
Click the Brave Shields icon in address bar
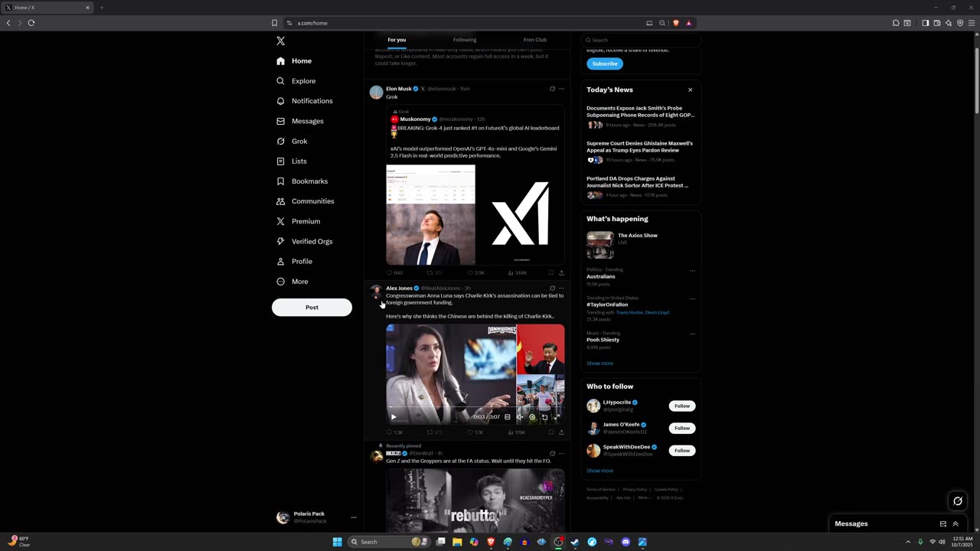tap(676, 23)
